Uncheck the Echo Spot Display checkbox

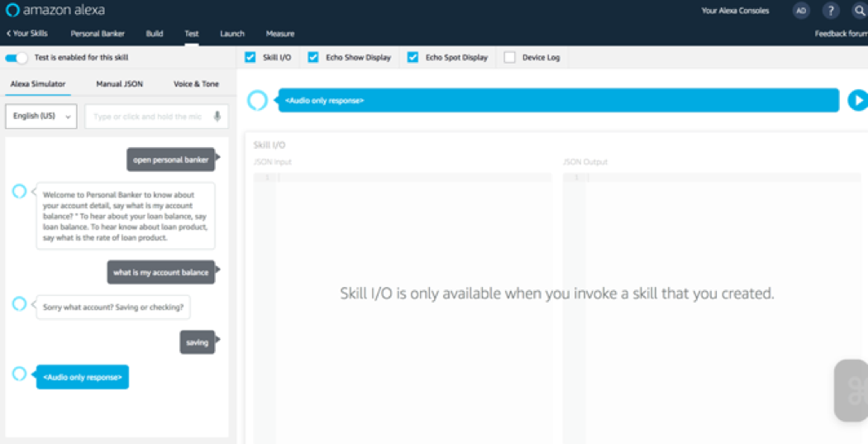click(413, 57)
